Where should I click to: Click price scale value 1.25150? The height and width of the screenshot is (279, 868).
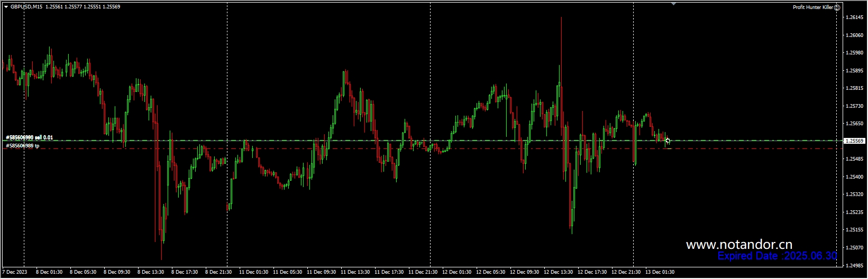(855, 230)
